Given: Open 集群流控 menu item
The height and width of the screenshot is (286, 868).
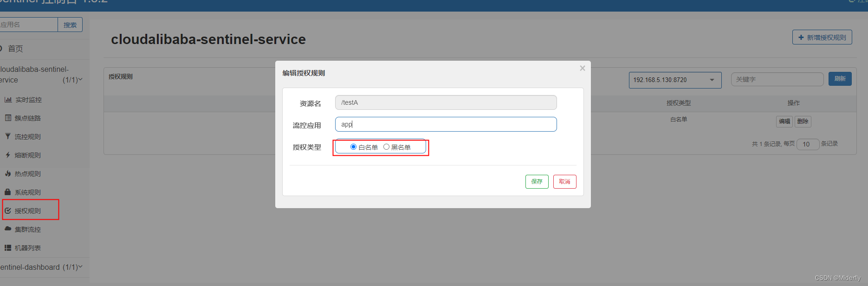Looking at the screenshot, I should pyautogui.click(x=28, y=229).
